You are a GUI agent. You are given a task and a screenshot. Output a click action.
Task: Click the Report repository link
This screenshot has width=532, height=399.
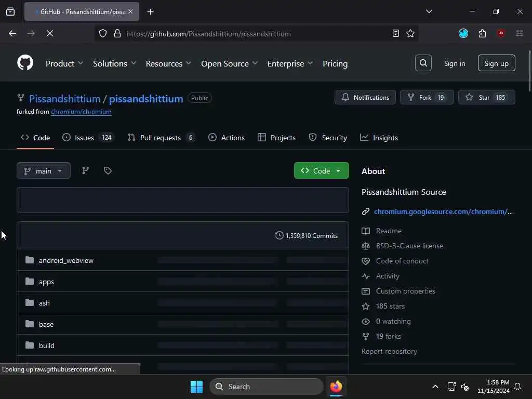389,352
